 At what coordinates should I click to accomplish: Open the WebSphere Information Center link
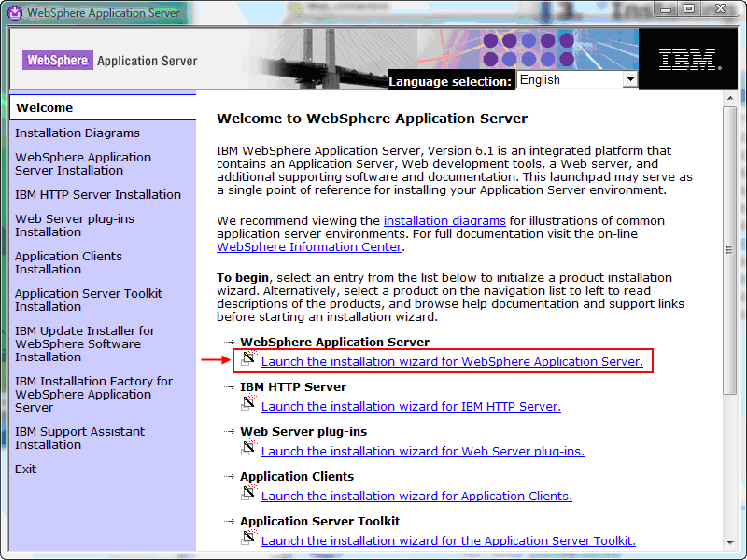click(309, 247)
